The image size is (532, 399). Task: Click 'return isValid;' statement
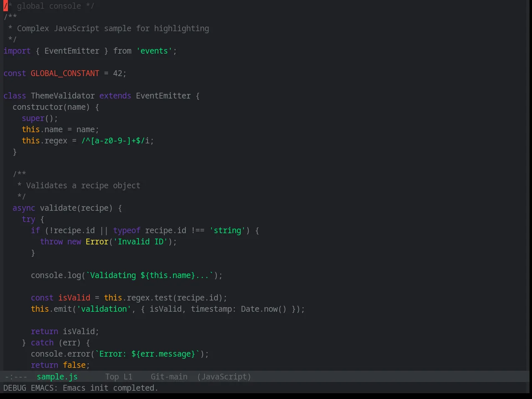(x=65, y=331)
